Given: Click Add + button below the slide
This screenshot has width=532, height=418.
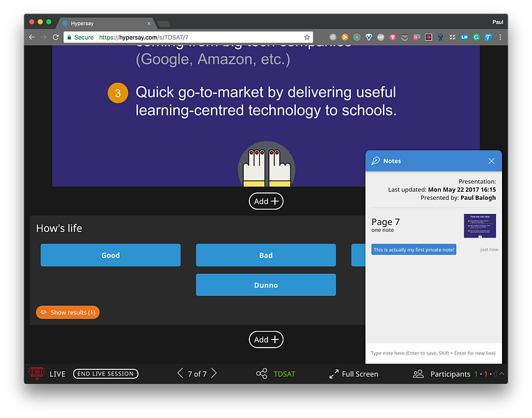Looking at the screenshot, I should 266,201.
